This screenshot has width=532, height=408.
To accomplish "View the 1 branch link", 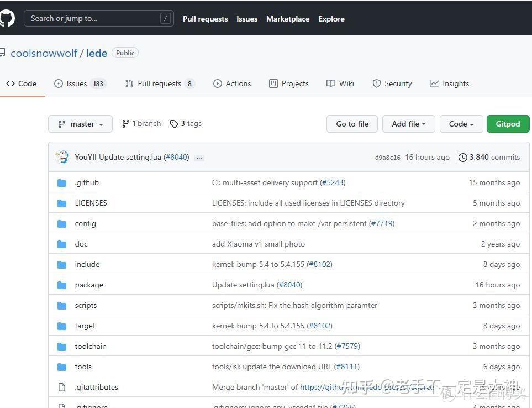I will 141,123.
